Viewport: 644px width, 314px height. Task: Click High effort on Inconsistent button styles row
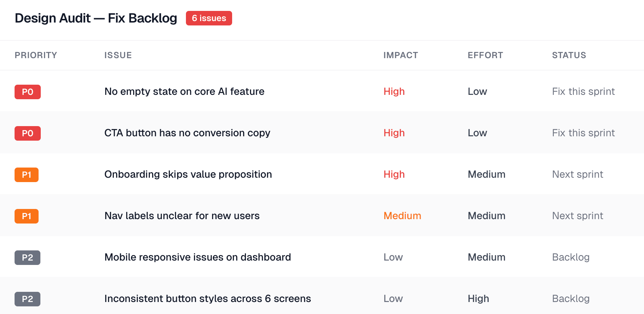(478, 299)
